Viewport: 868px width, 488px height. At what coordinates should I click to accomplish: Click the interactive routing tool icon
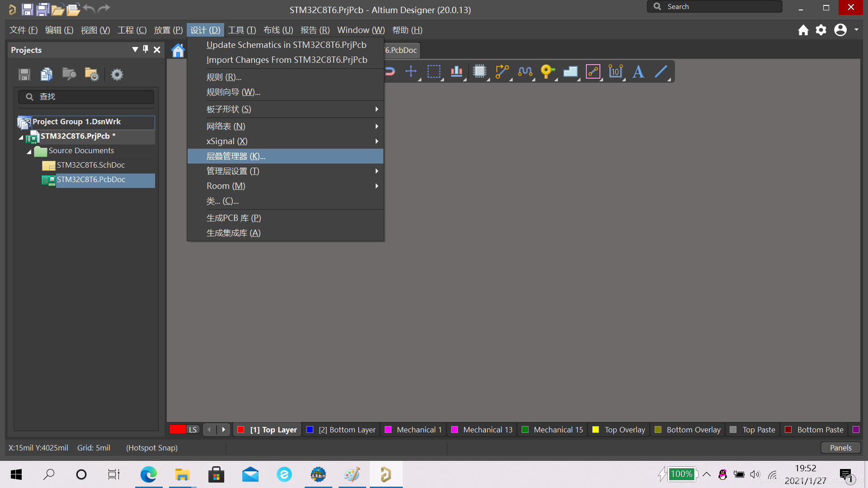pyautogui.click(x=502, y=71)
